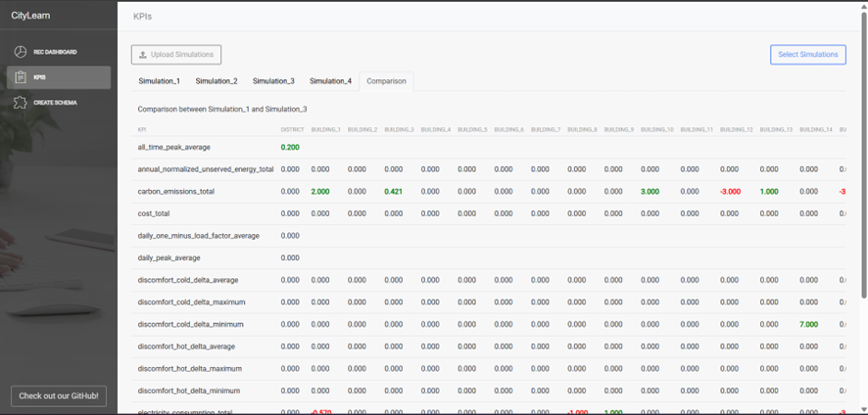Click the all_time_peak_average district value 0.200
This screenshot has height=415, width=868.
[x=290, y=147]
